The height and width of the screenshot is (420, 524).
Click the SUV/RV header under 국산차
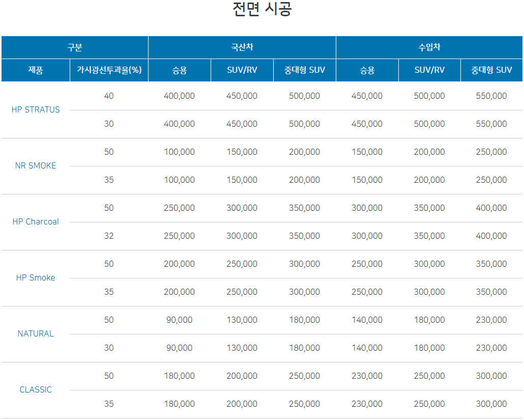242,70
